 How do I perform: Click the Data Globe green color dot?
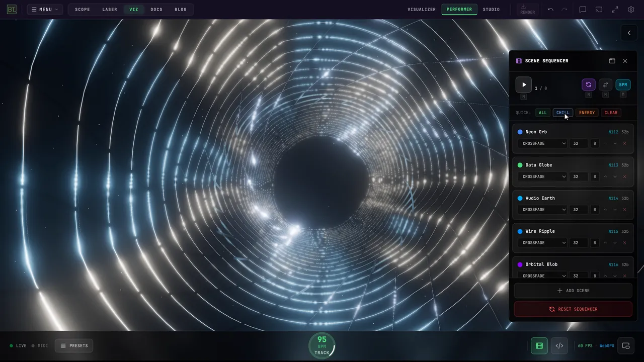pos(520,165)
